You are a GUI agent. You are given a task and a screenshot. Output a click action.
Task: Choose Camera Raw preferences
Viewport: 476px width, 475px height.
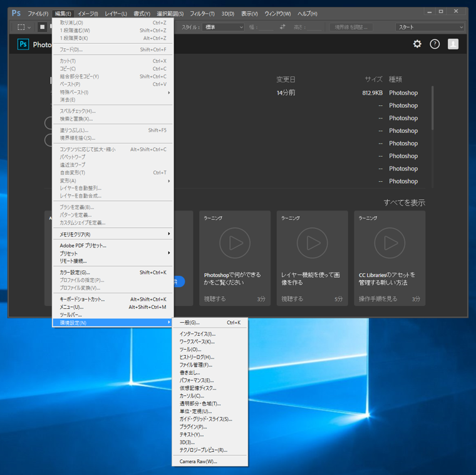[x=210, y=461]
